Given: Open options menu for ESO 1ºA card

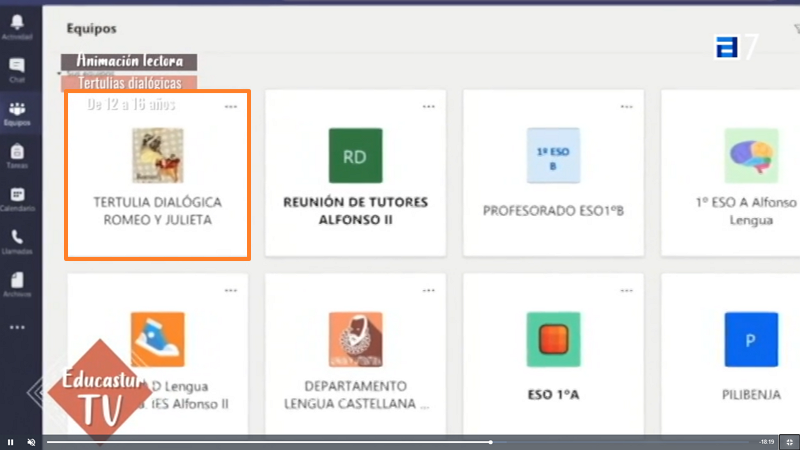Looking at the screenshot, I should pos(627,290).
